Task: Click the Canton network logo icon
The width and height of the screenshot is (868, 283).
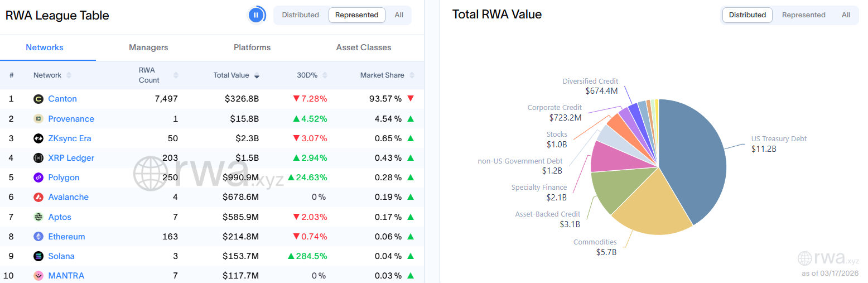Action: click(38, 99)
